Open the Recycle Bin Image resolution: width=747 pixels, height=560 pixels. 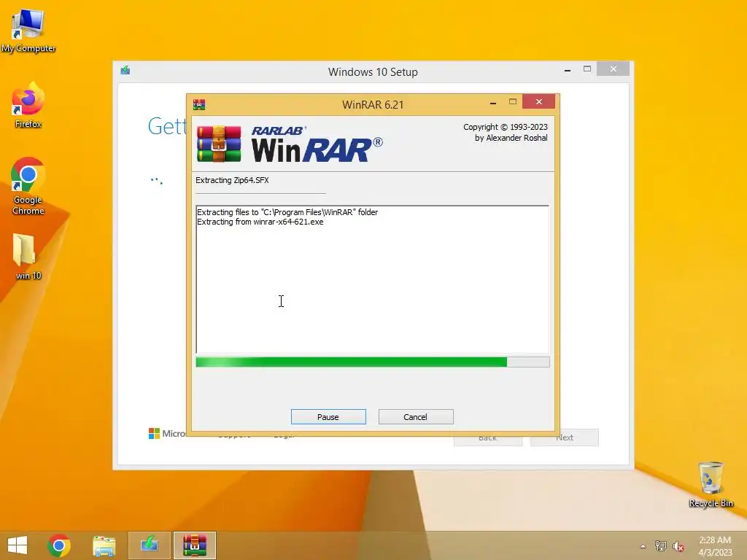point(711,485)
